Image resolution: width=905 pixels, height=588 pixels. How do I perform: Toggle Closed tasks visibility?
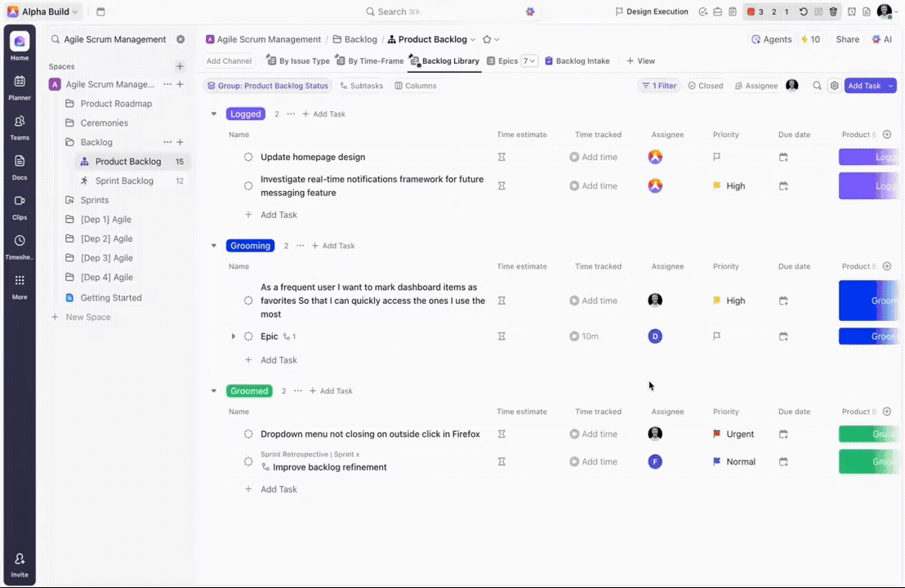705,86
